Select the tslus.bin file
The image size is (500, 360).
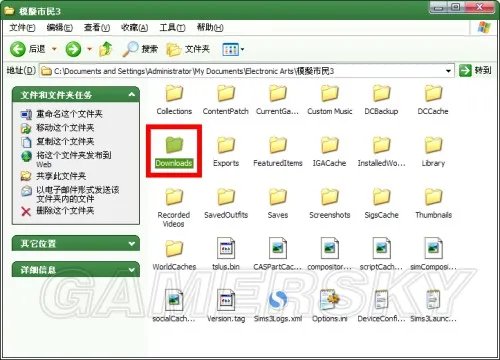coord(226,254)
